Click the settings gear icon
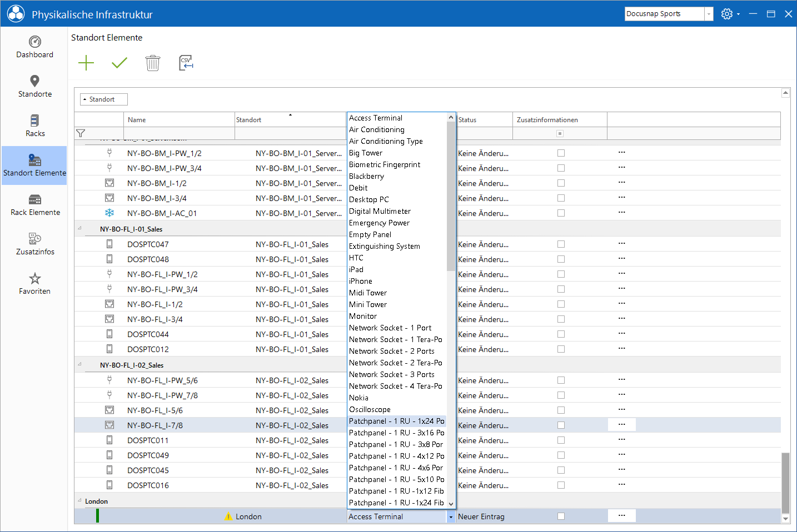The width and height of the screenshot is (797, 532). 727,14
